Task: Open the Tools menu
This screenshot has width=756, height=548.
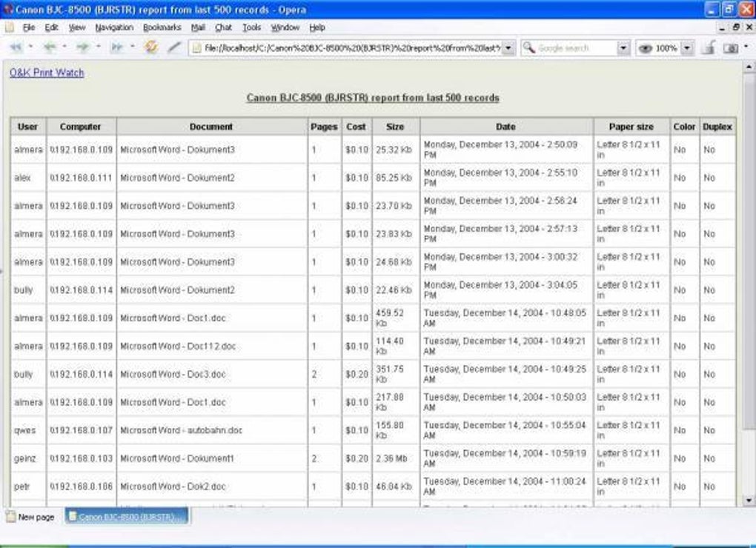Action: 252,27
